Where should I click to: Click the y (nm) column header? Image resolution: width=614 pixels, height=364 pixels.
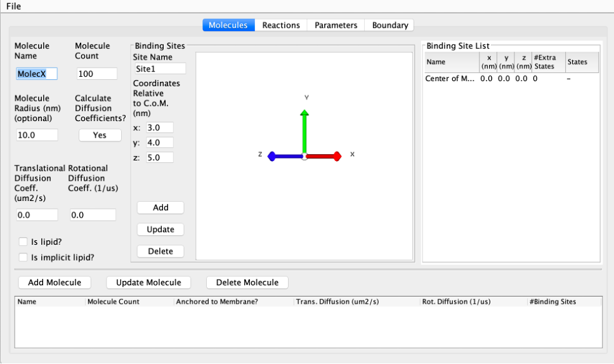(x=506, y=62)
